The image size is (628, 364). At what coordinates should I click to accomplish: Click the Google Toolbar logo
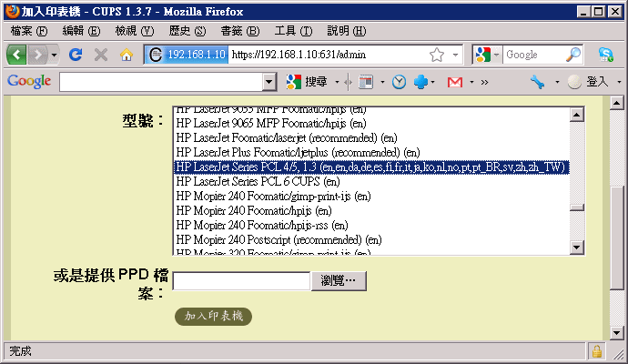(29, 81)
